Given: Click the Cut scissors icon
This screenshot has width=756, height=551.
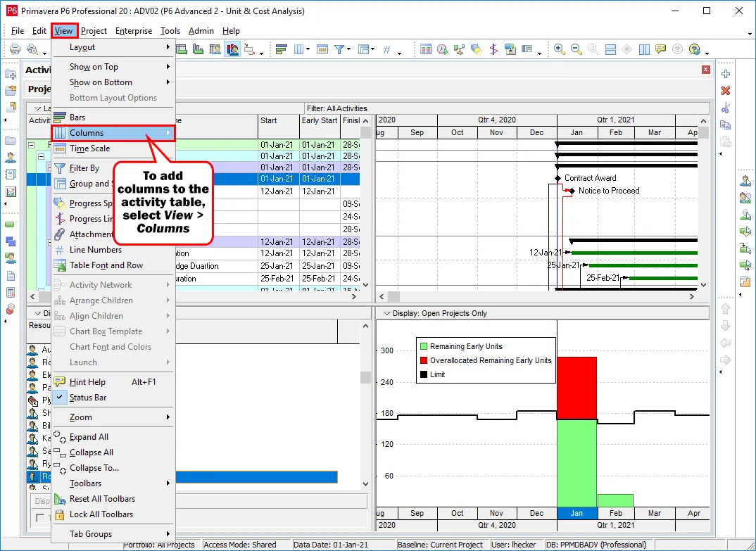Looking at the screenshot, I should click(726, 108).
